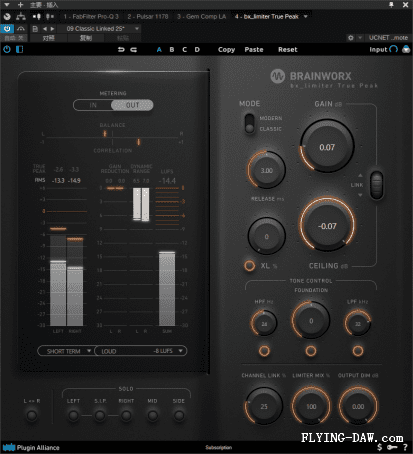This screenshot has width=413, height=454.
Task: Click the Gain dB knob
Action: pyautogui.click(x=327, y=146)
